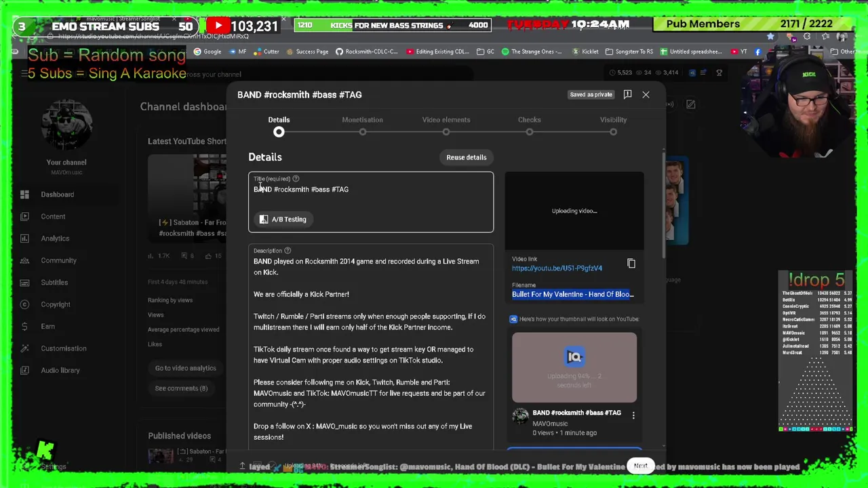Switch to the Visibility step
The width and height of the screenshot is (868, 488).
click(613, 120)
